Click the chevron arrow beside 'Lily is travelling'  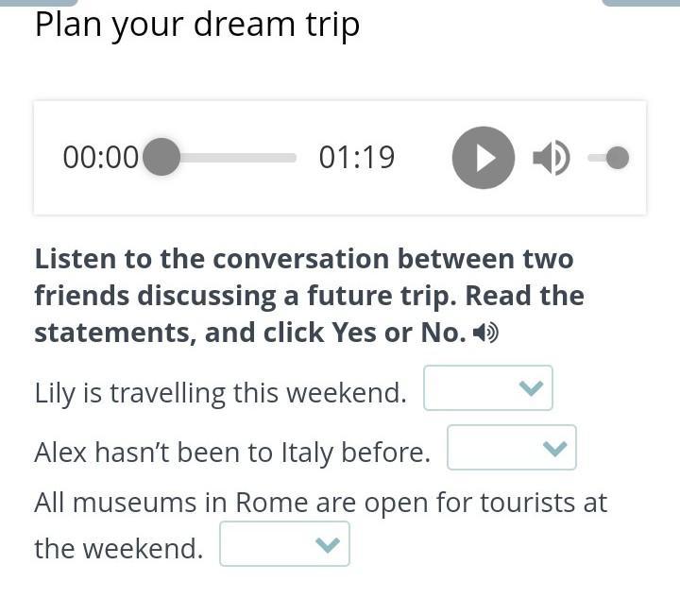(x=531, y=387)
